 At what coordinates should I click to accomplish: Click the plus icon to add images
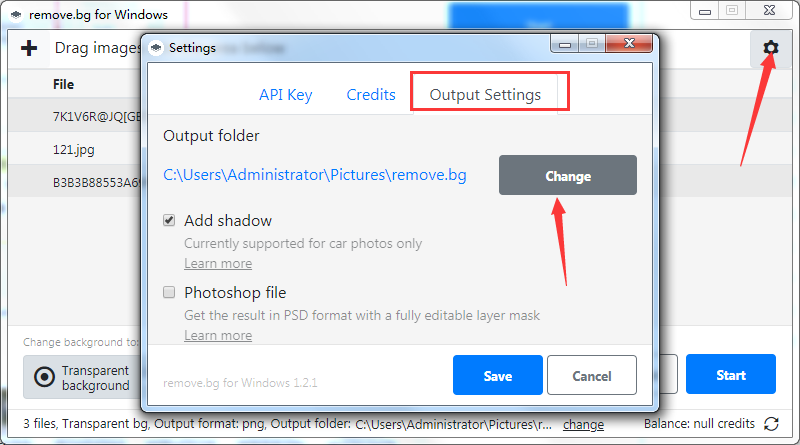click(29, 48)
